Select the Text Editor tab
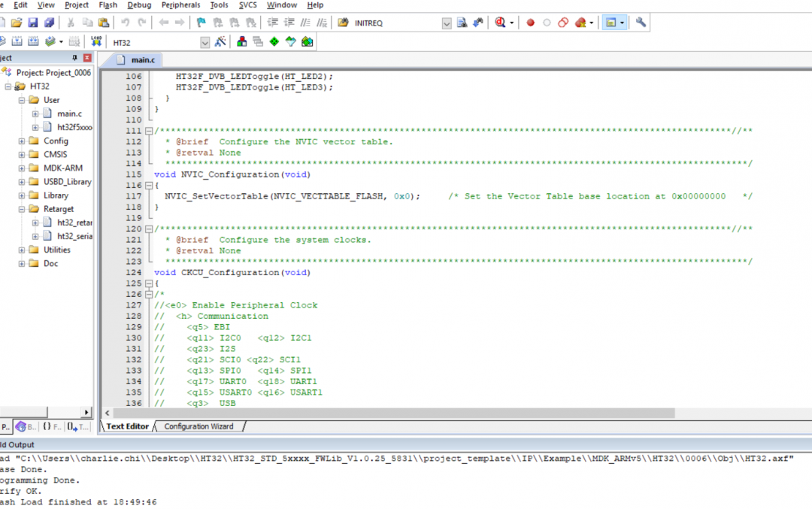Image resolution: width=812 pixels, height=509 pixels. click(127, 426)
